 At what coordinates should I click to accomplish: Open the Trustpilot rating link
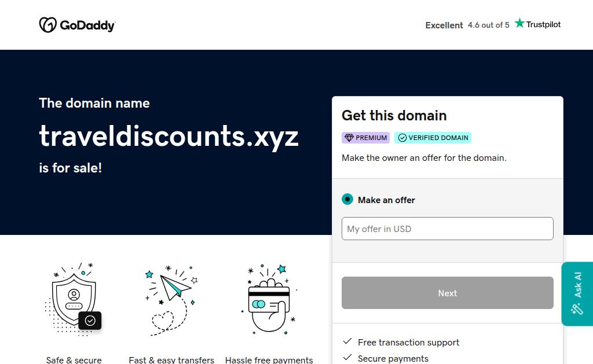[x=492, y=25]
